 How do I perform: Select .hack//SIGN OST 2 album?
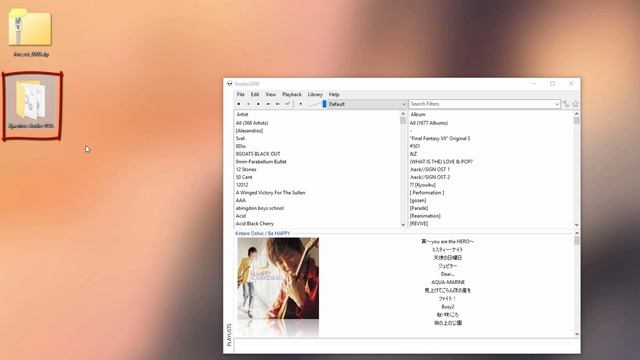tap(429, 177)
